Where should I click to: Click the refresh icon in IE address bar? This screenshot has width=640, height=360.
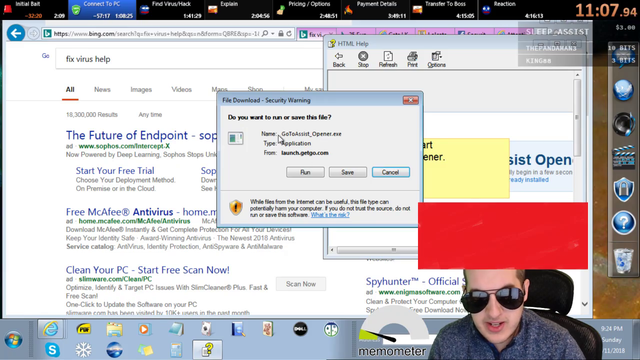tap(289, 33)
